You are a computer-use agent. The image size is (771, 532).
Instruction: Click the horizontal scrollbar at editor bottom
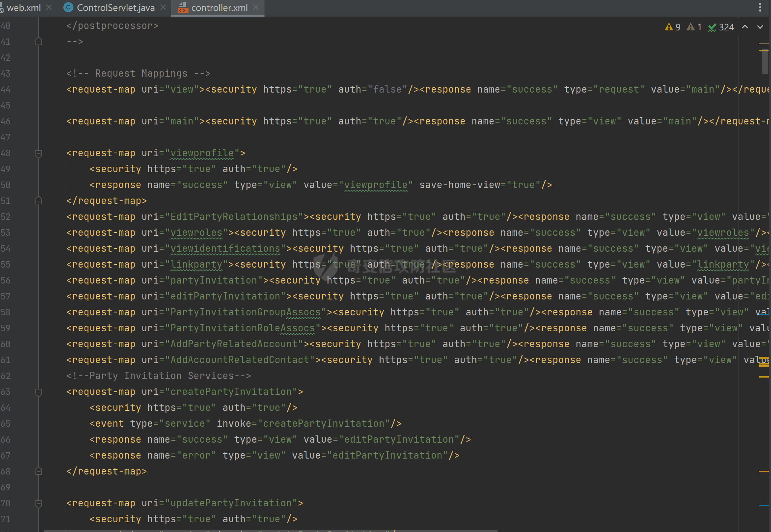(x=271, y=531)
